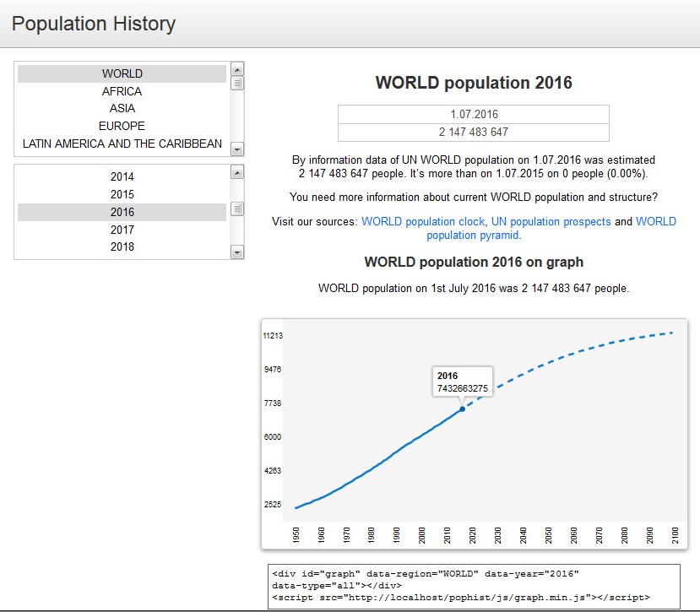The width and height of the screenshot is (700, 612).
Task: Click the embed code text box
Action: point(474,586)
